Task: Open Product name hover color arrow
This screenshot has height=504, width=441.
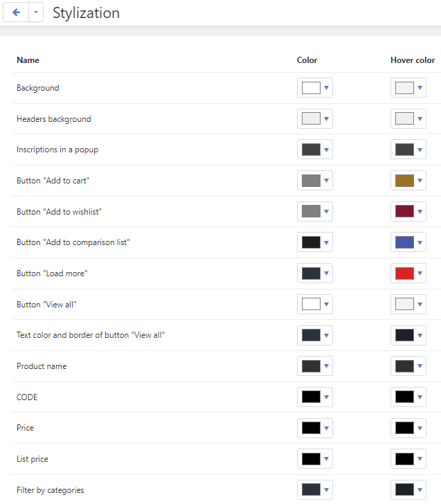Action: click(420, 366)
